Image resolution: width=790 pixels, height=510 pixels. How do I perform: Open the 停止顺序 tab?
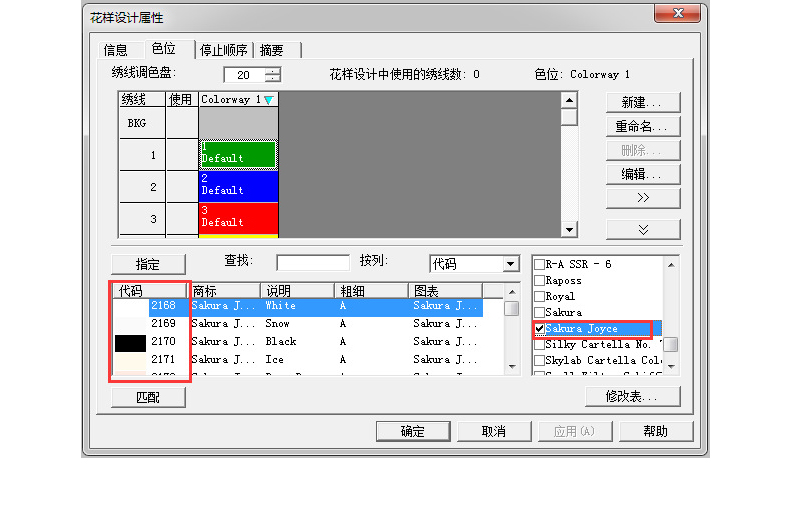tap(224, 50)
